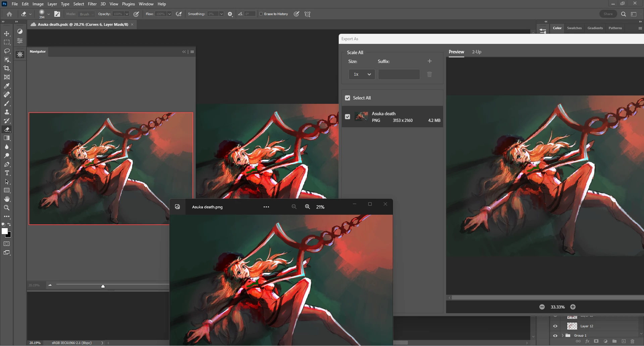
Task: Select the Brush tool
Action: (x=7, y=103)
